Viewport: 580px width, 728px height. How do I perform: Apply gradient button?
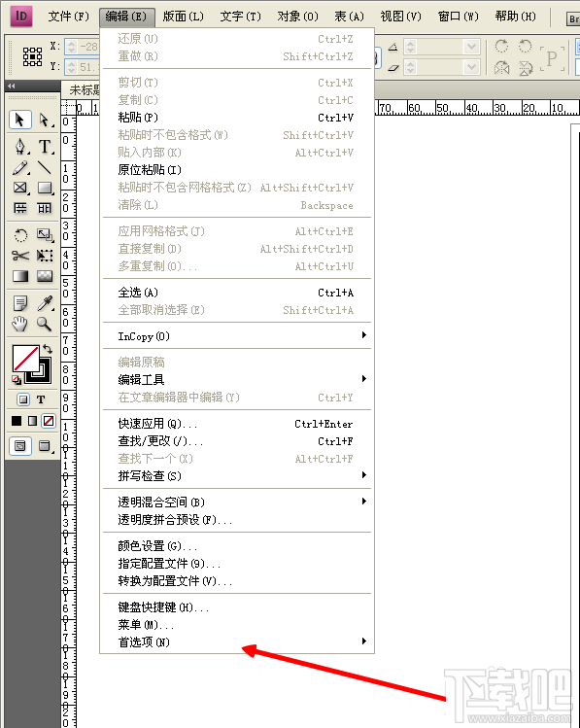point(32,421)
